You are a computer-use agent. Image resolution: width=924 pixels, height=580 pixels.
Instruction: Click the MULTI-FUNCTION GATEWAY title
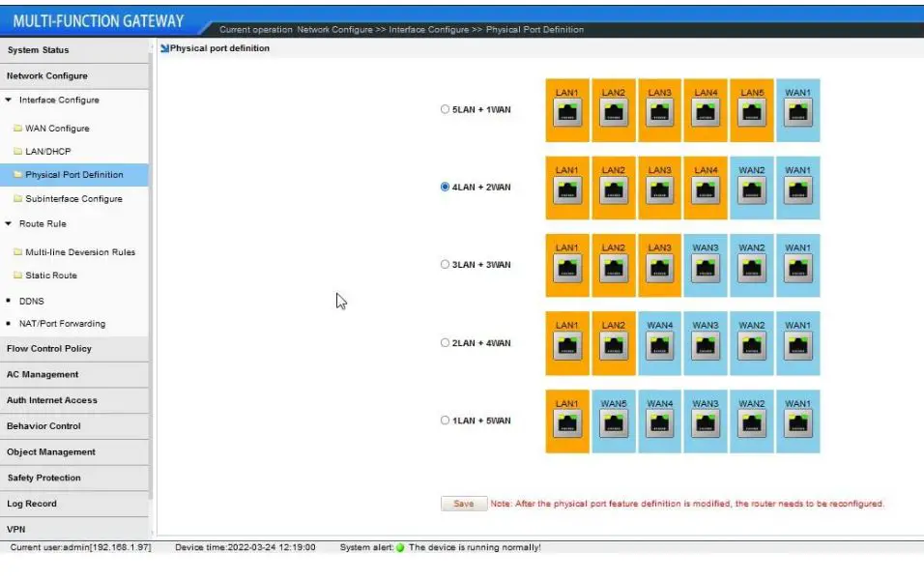99,21
